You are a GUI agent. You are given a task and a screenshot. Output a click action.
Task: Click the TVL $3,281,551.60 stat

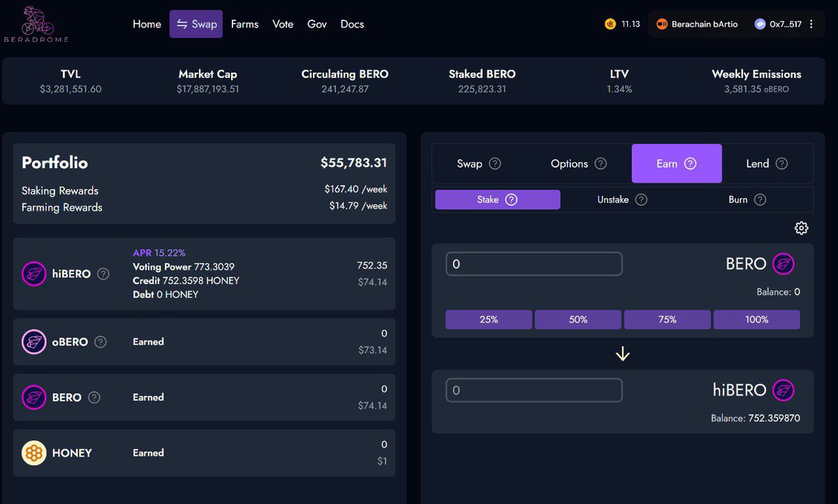[x=71, y=81]
